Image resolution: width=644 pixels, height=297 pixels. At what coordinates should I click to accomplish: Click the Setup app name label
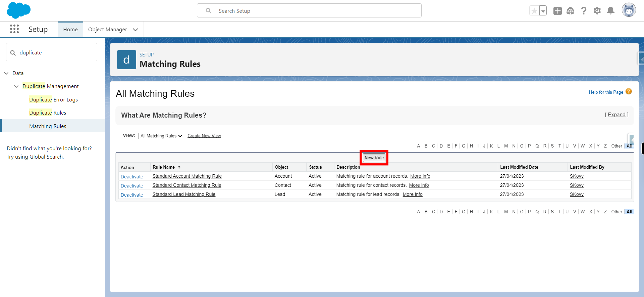(x=38, y=29)
